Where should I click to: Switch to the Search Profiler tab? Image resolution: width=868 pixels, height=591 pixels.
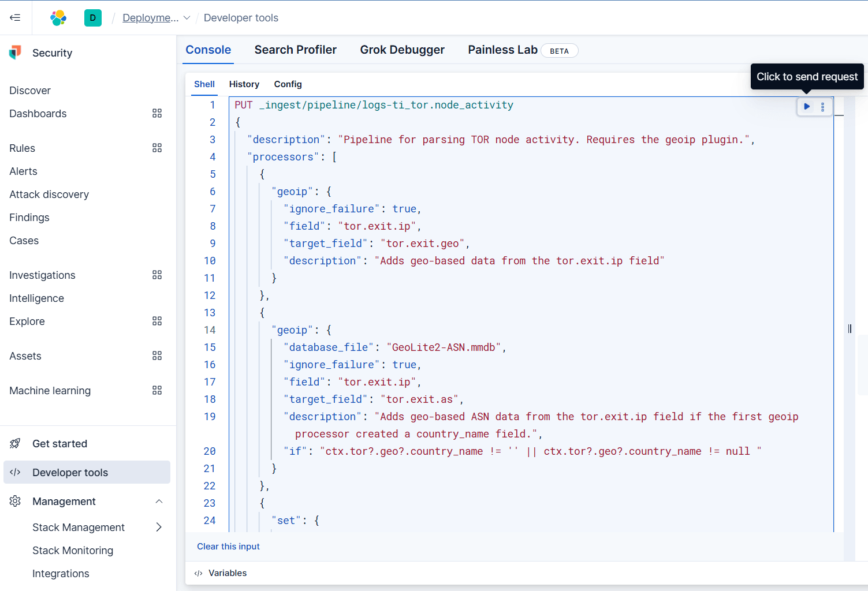(295, 50)
